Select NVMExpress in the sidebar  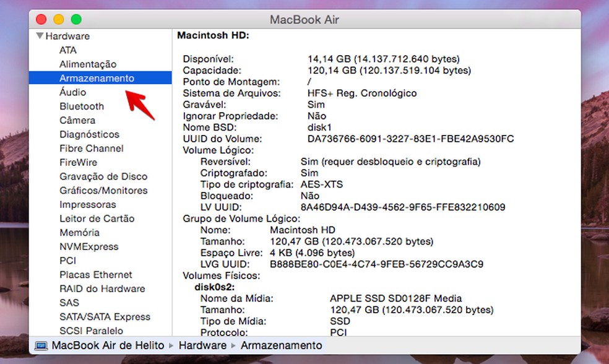89,246
